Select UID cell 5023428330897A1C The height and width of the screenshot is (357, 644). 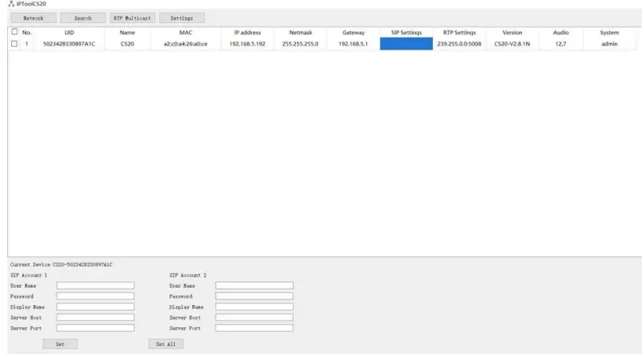pyautogui.click(x=69, y=44)
